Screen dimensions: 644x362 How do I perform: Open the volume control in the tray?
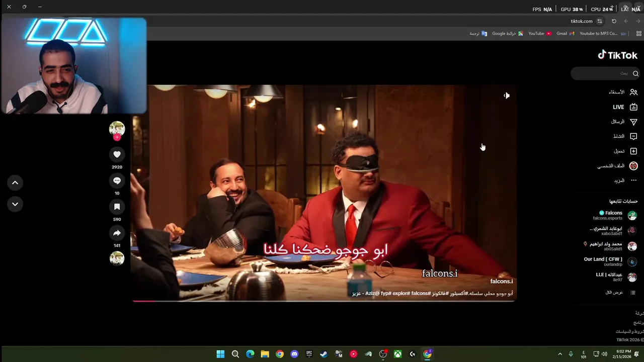(604, 354)
